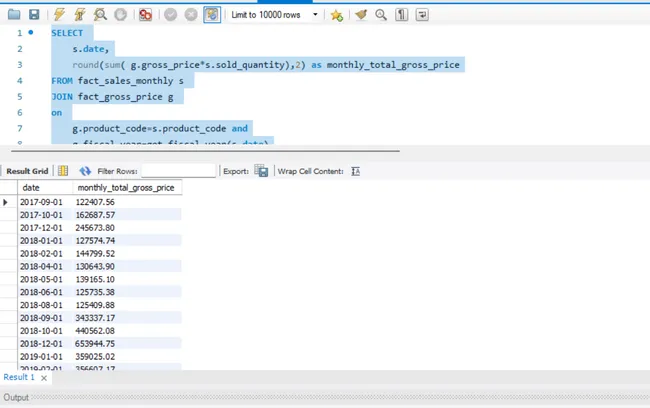Close the Result 1 tab
The image size is (650, 408).
click(x=43, y=377)
